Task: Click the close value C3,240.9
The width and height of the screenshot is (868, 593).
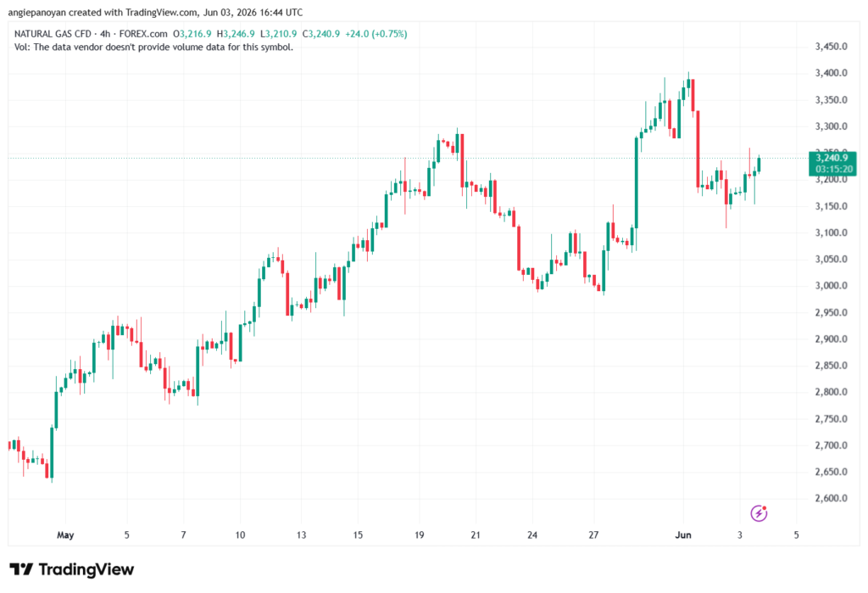Action: tap(321, 34)
